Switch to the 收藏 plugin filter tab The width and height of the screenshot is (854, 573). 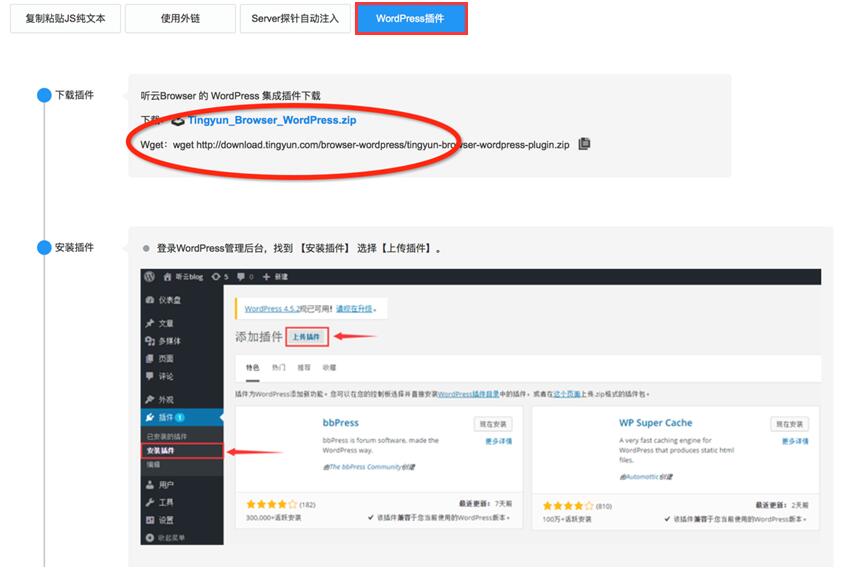click(x=329, y=368)
